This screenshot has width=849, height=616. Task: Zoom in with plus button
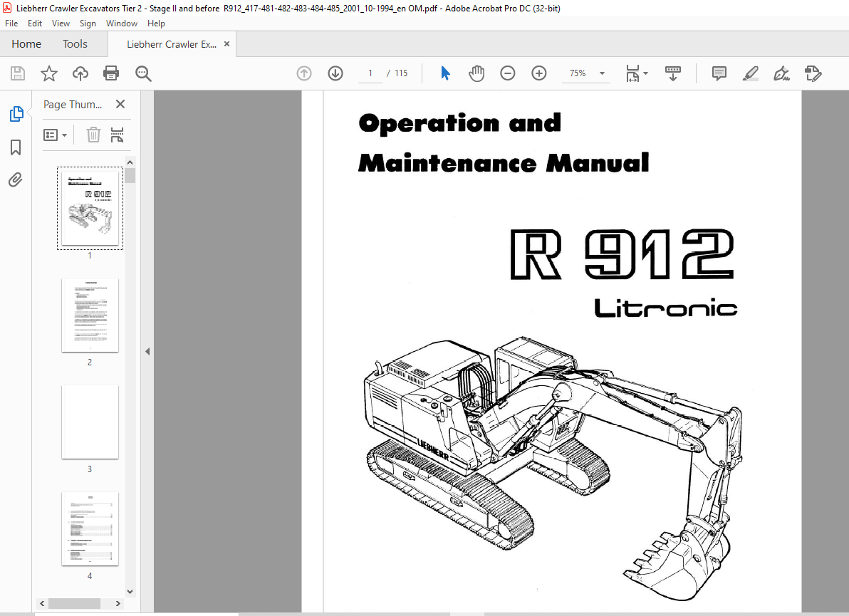click(538, 73)
